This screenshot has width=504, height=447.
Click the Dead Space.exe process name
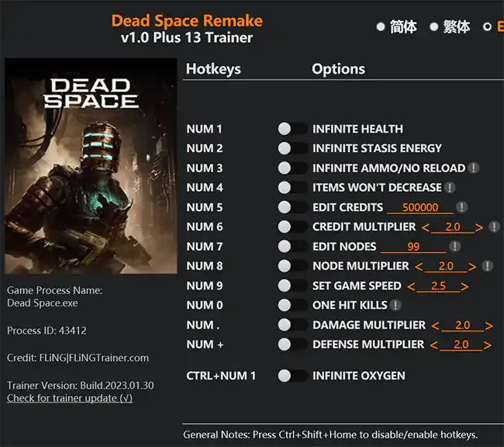pyautogui.click(x=43, y=303)
